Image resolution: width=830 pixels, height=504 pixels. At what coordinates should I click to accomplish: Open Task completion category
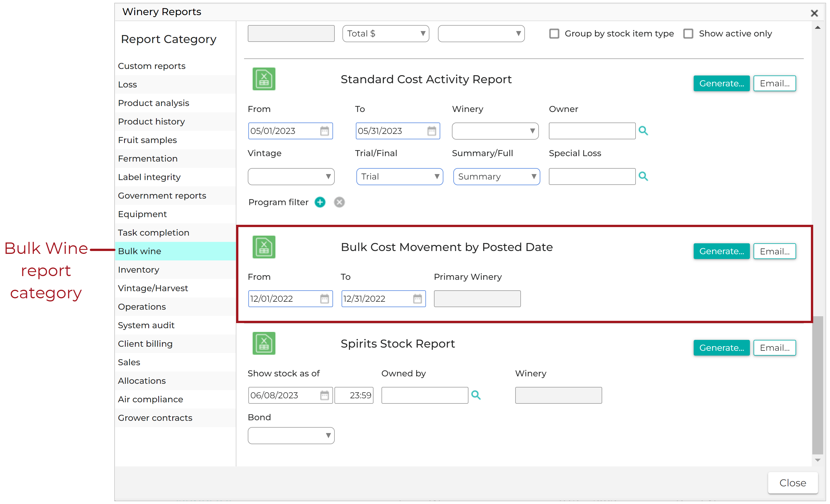(175, 233)
